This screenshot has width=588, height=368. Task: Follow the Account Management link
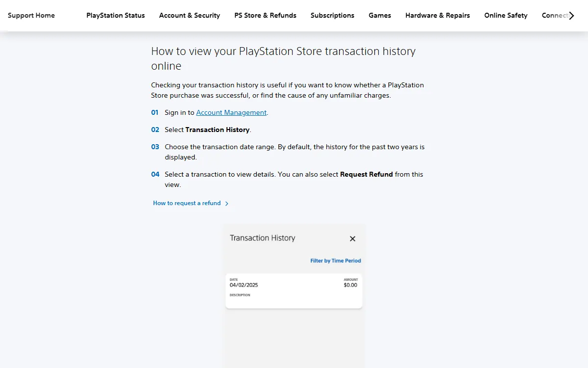[231, 112]
